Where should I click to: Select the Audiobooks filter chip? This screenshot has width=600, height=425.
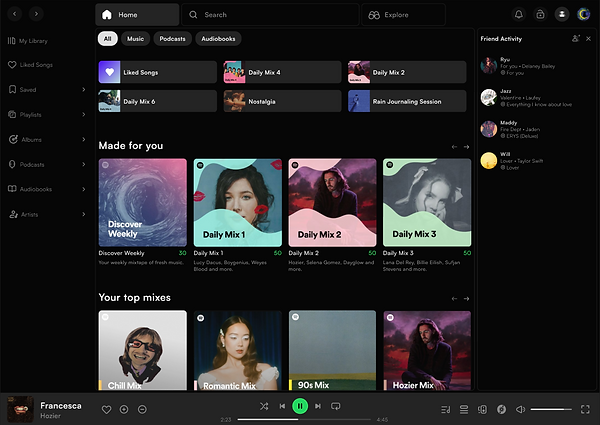click(x=218, y=39)
